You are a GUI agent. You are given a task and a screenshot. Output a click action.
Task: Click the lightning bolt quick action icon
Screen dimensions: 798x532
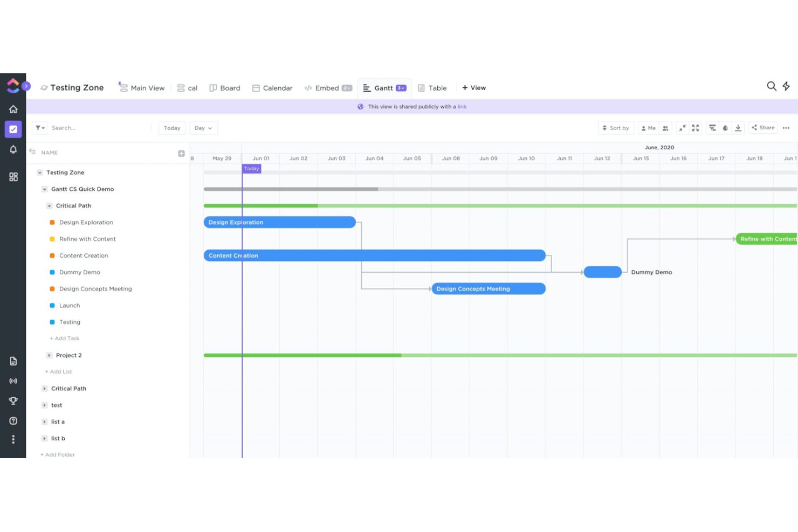point(786,86)
